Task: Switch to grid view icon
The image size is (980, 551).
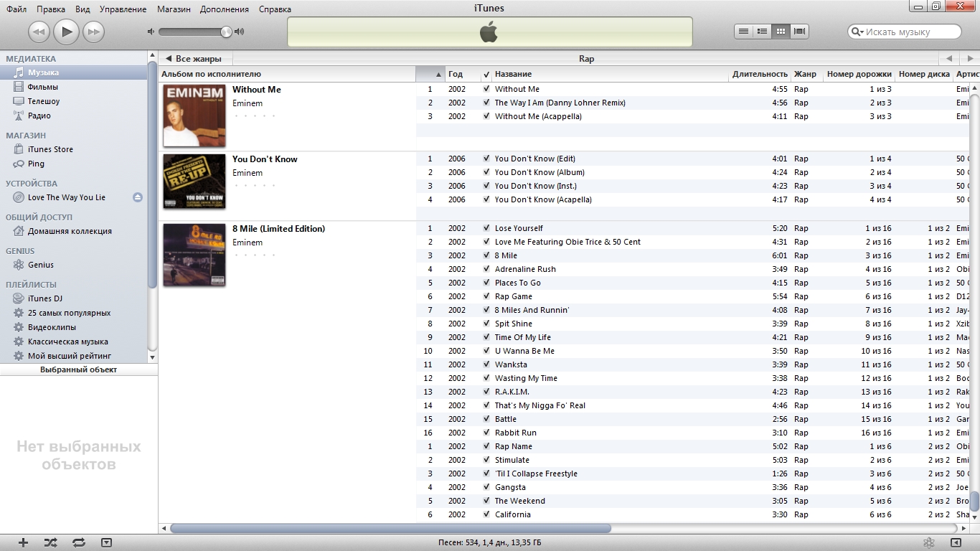Action: pyautogui.click(x=781, y=32)
